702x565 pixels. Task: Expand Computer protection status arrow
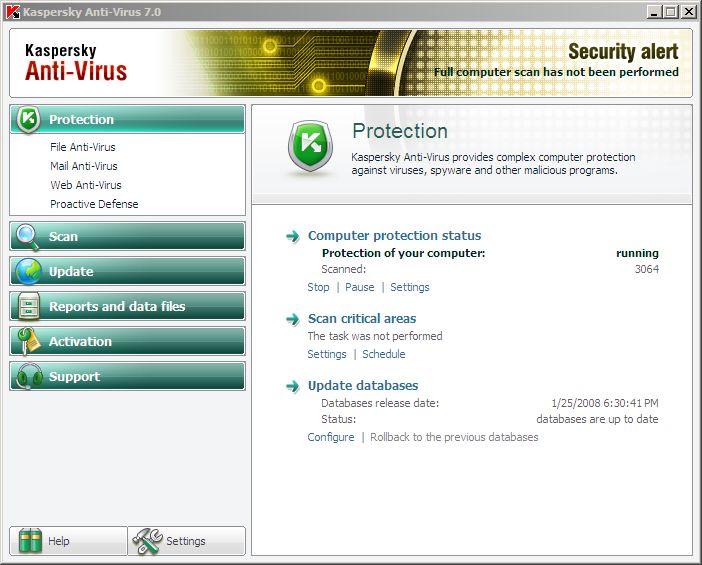[293, 236]
